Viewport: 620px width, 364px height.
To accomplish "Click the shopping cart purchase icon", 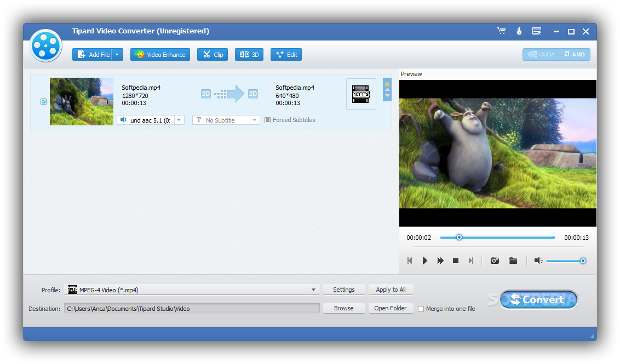I will [501, 31].
